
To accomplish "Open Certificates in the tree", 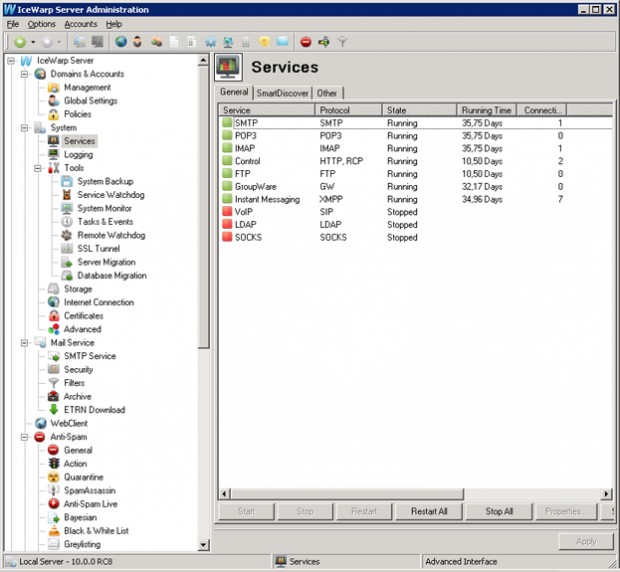I will click(x=83, y=316).
